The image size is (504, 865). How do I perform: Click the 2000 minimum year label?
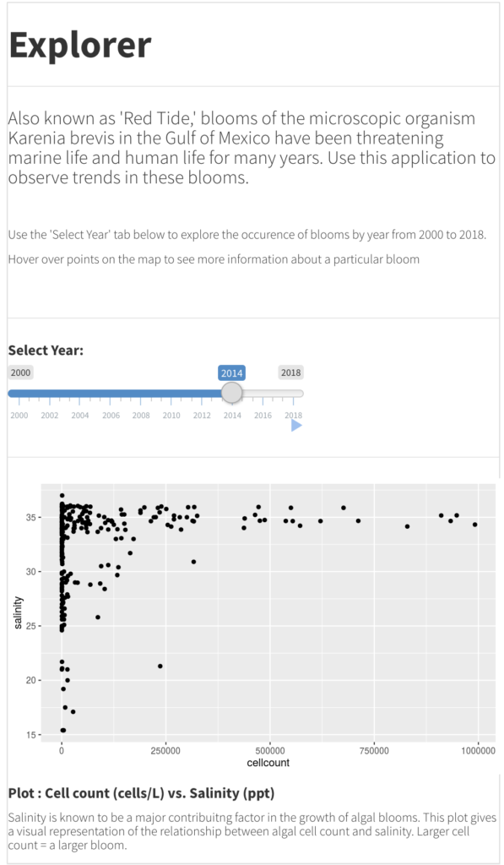[x=20, y=373]
